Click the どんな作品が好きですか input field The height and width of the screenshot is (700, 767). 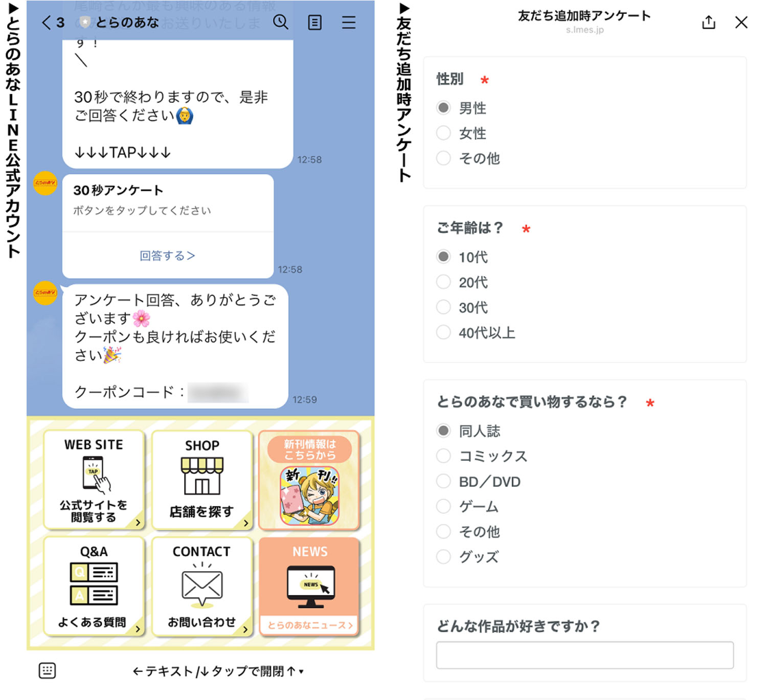click(x=584, y=654)
